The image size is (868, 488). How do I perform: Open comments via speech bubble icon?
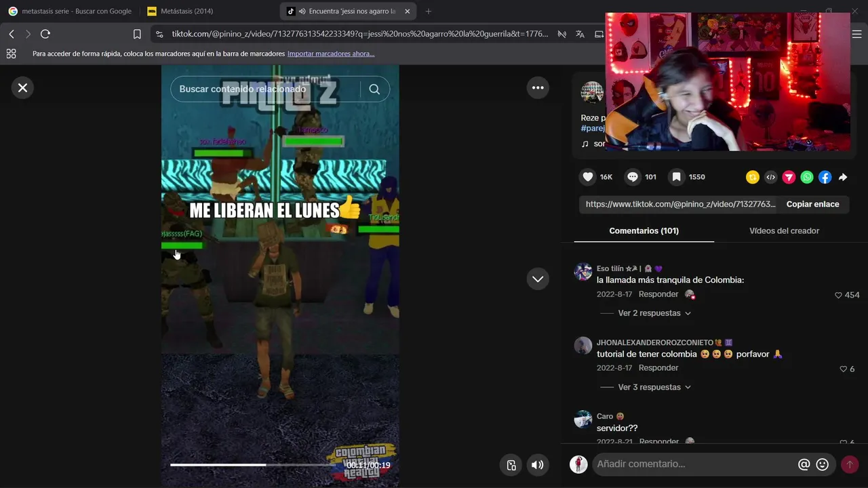[633, 177]
